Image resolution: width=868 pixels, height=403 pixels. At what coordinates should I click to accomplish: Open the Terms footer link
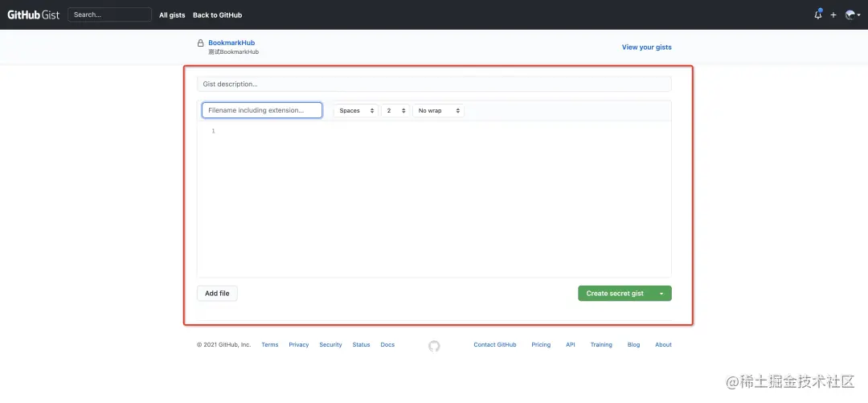point(269,345)
